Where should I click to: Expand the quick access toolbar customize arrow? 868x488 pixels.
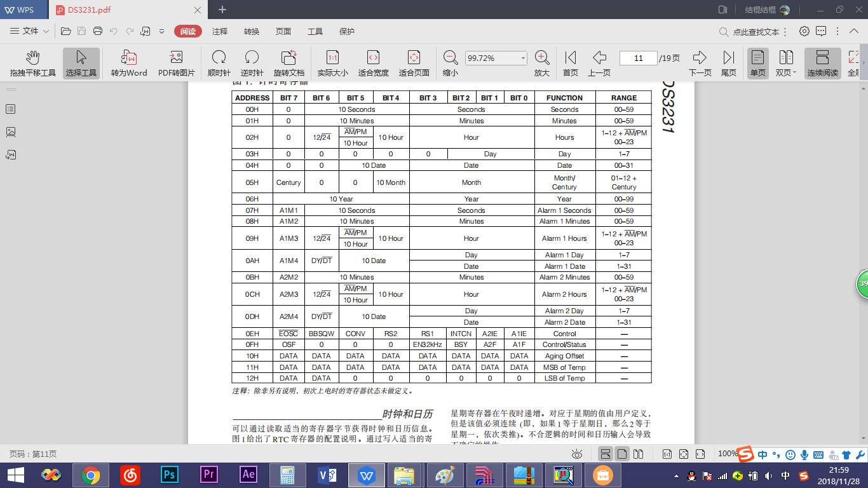coord(161,31)
